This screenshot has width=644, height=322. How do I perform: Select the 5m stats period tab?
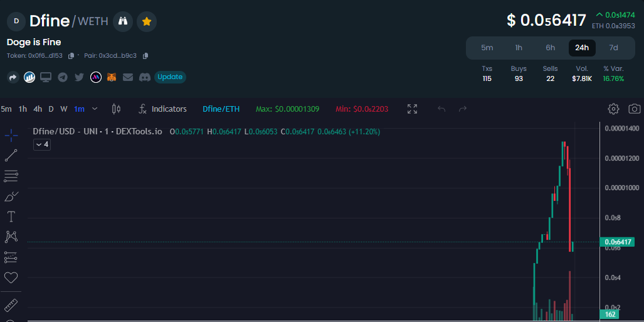click(x=487, y=48)
